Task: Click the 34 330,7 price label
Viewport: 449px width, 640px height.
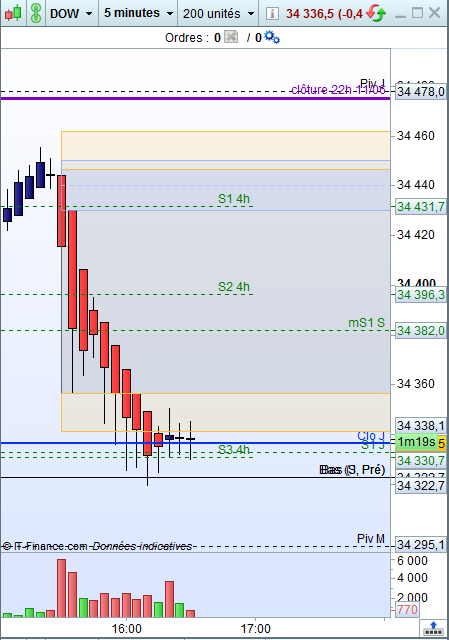Action: tap(421, 460)
